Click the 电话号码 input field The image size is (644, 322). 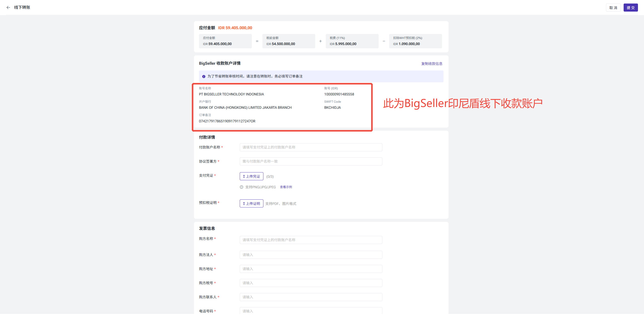pos(311,311)
